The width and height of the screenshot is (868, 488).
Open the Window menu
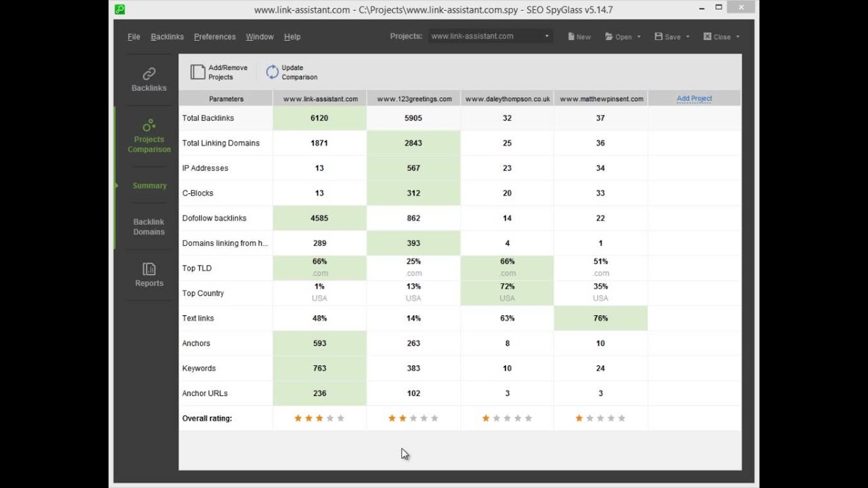(260, 37)
